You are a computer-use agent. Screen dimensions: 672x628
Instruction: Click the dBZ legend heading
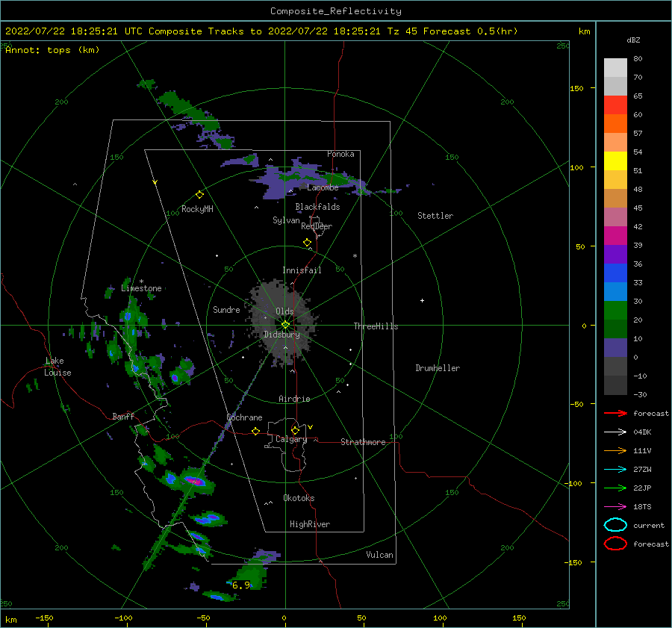[x=633, y=40]
